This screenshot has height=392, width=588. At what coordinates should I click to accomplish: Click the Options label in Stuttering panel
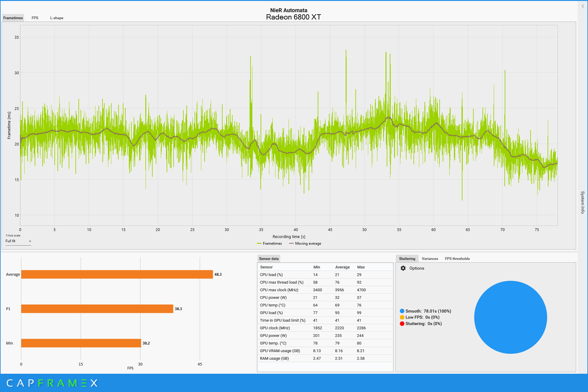[x=417, y=268]
